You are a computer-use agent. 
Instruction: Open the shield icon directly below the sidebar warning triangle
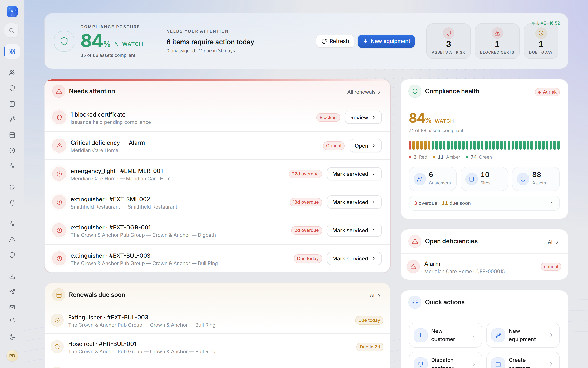click(12, 255)
